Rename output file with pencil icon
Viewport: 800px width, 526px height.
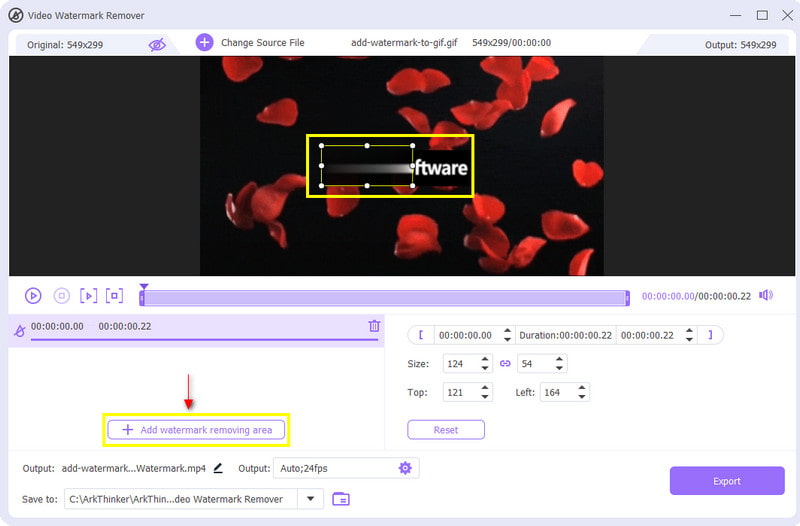click(218, 468)
